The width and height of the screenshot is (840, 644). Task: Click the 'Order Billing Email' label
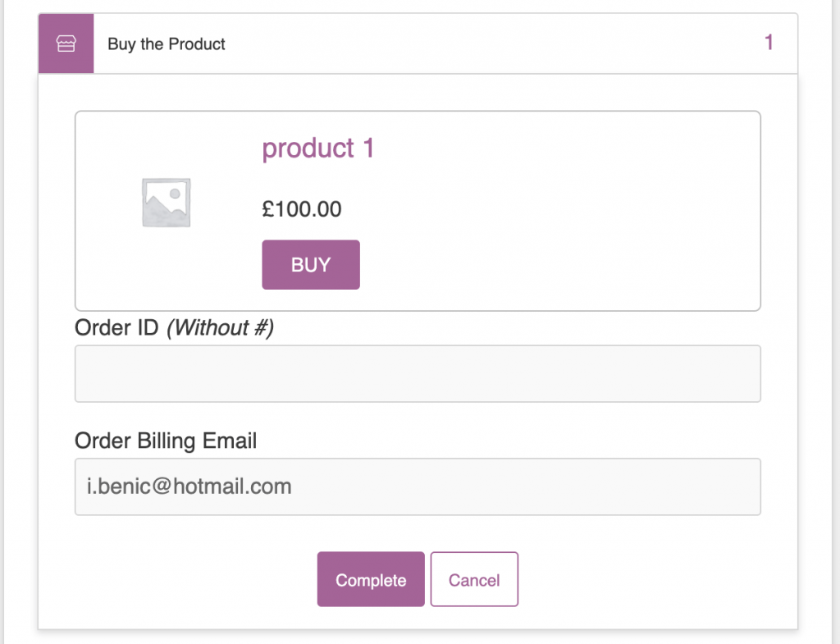tap(166, 441)
